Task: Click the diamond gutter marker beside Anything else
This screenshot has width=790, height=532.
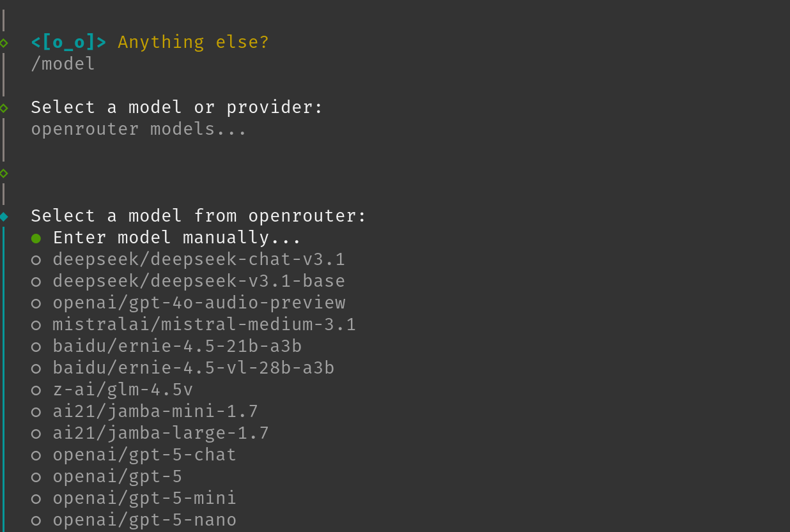Action: coord(3,43)
